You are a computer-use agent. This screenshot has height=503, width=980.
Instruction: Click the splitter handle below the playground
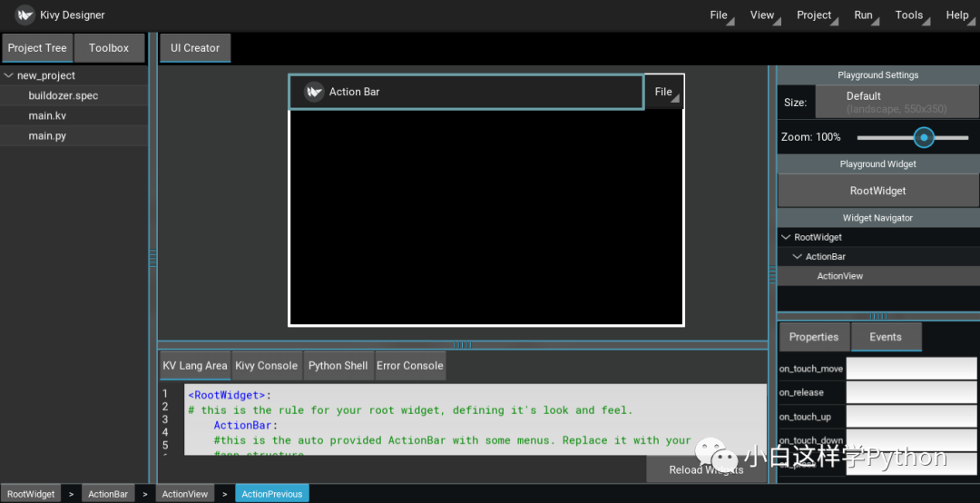pos(463,345)
